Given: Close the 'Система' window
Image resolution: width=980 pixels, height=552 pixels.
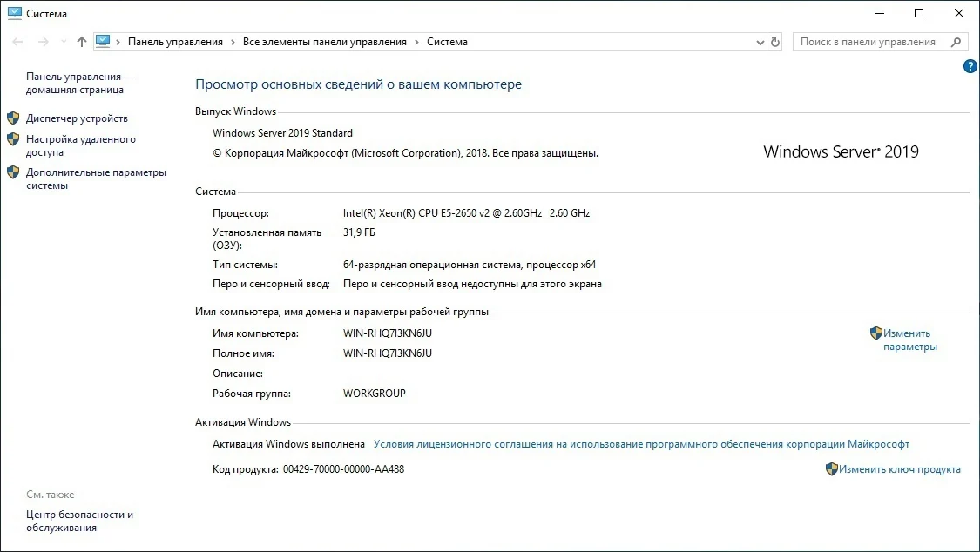Looking at the screenshot, I should point(959,13).
